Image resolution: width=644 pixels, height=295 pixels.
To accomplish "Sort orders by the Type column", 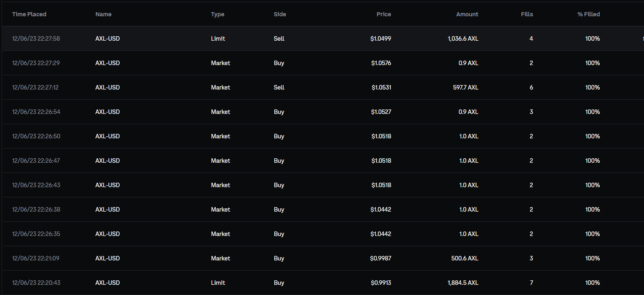I will pyautogui.click(x=217, y=14).
